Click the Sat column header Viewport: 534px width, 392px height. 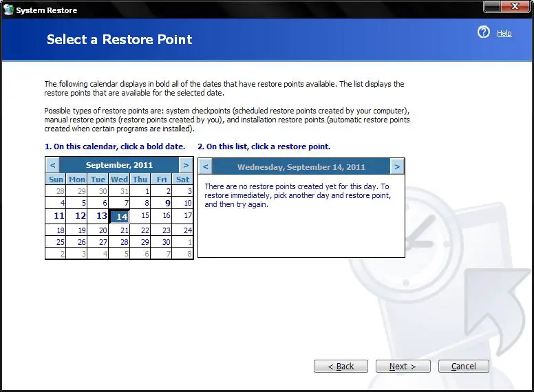[x=182, y=179]
